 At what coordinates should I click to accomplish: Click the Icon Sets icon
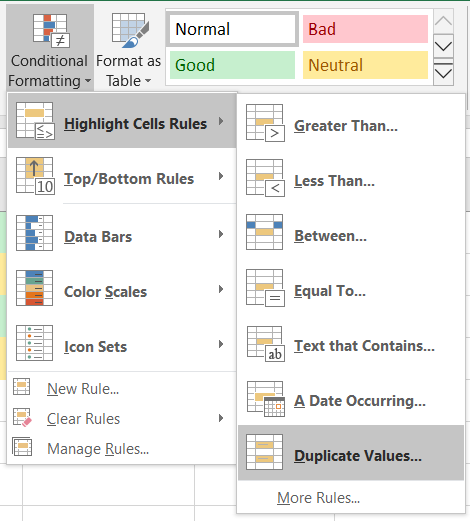coord(35,343)
